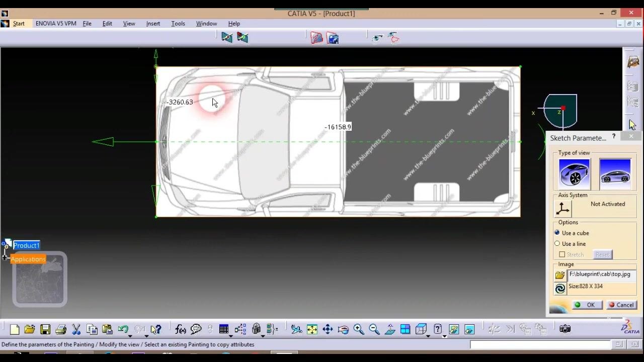This screenshot has height=362, width=644.
Task: Click the Copy icon
Action: click(92, 329)
